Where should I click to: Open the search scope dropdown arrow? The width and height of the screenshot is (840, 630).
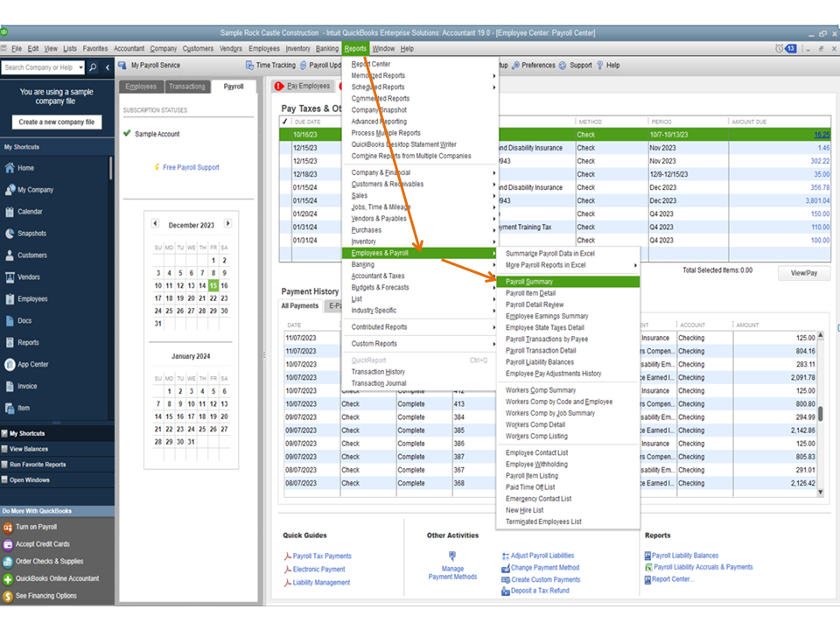[x=80, y=67]
